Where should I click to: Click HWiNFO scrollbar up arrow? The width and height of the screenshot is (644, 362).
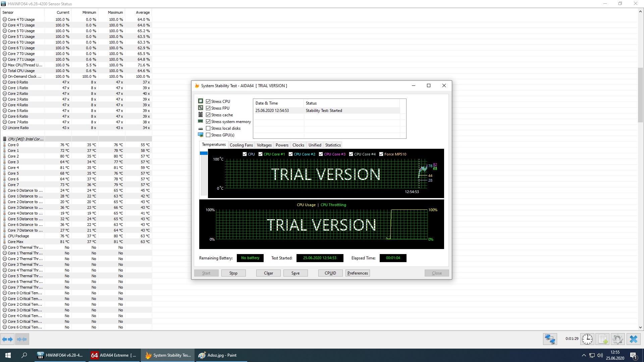[x=640, y=11]
